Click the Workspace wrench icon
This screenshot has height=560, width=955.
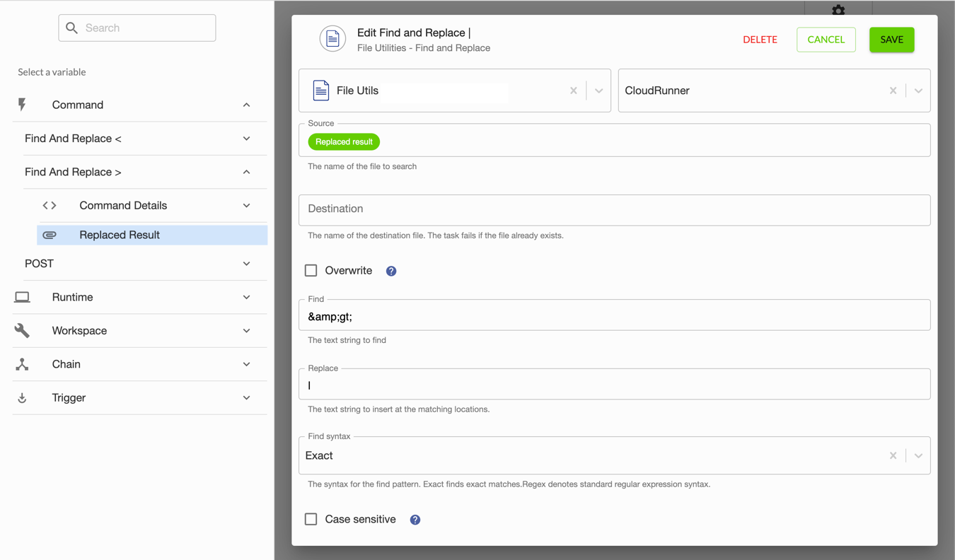pyautogui.click(x=22, y=331)
